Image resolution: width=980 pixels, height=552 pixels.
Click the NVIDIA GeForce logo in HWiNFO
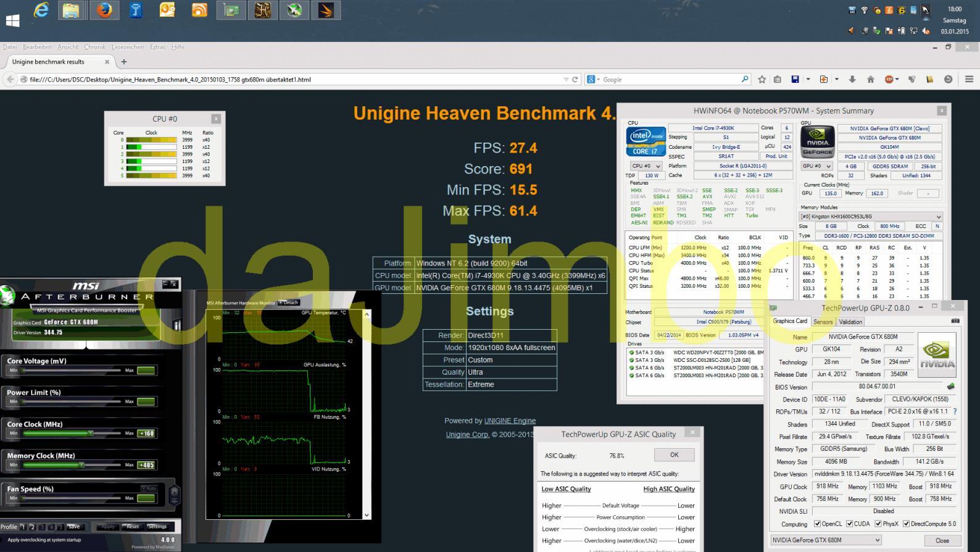(x=817, y=141)
